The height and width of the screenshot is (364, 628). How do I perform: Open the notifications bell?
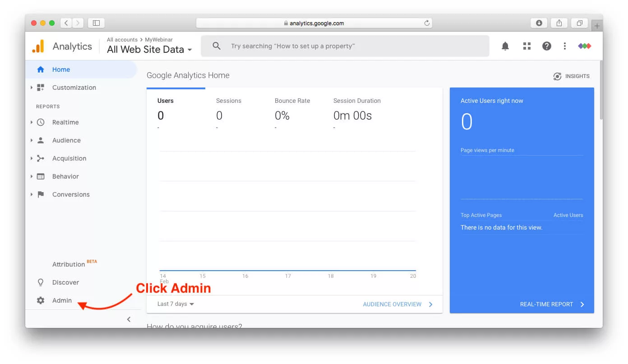(x=505, y=46)
